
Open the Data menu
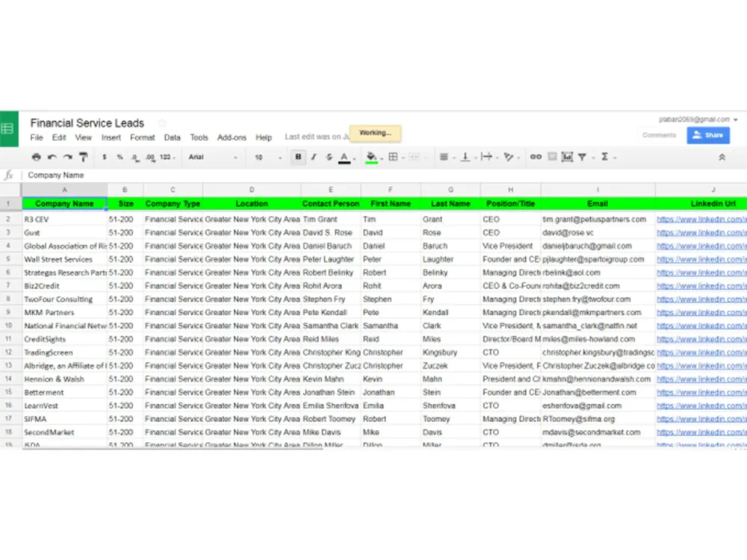pos(172,137)
